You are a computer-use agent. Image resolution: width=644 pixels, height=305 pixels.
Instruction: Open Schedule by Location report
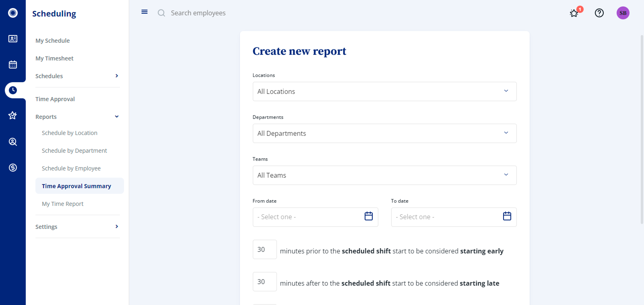(x=69, y=133)
